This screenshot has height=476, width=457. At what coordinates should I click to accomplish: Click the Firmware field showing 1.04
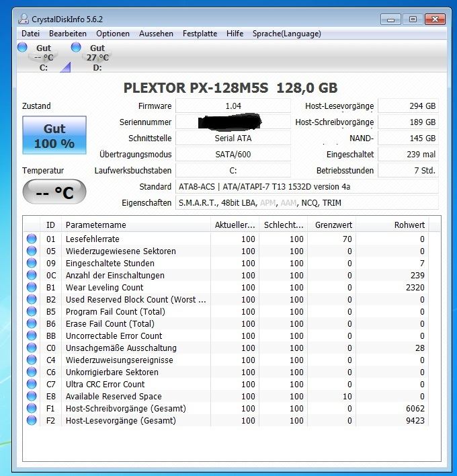point(233,106)
